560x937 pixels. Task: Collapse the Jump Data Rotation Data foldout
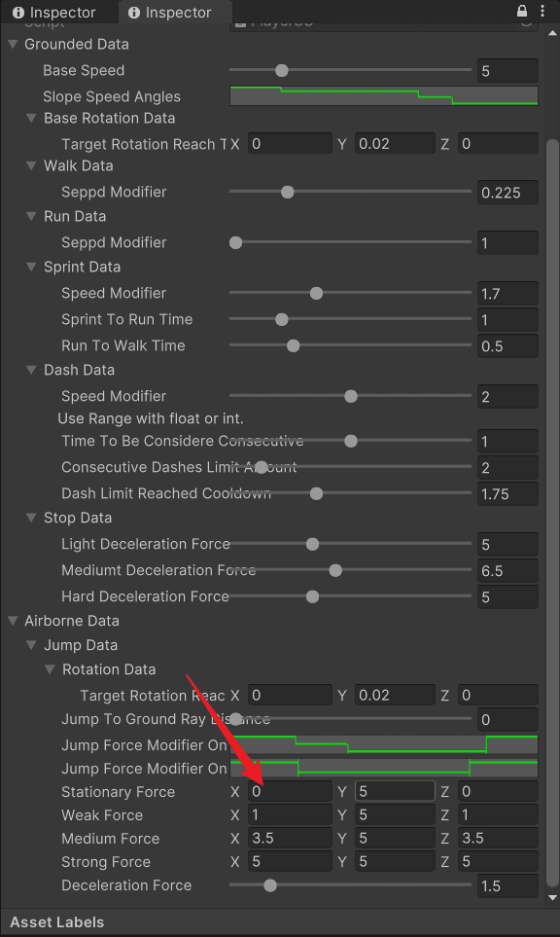click(51, 669)
